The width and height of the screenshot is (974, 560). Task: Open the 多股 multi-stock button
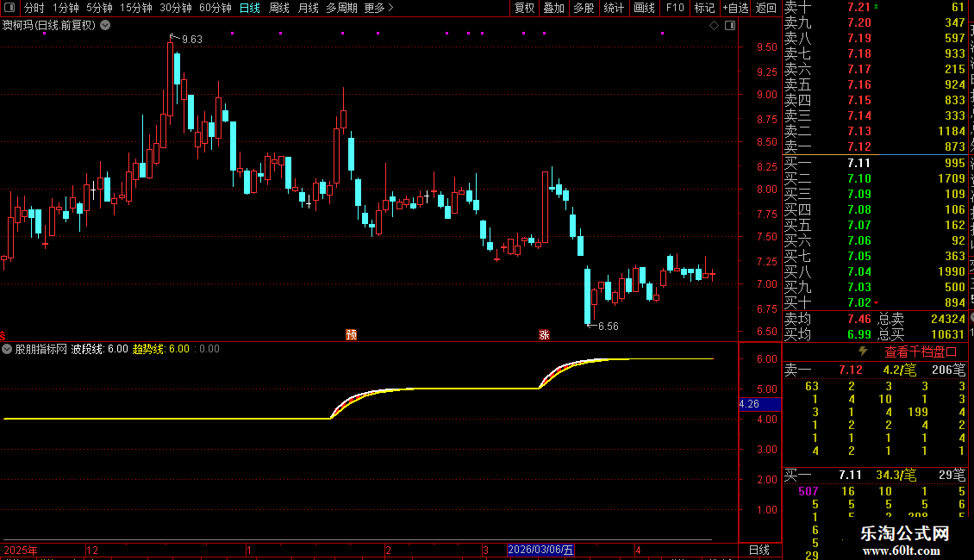tap(584, 8)
